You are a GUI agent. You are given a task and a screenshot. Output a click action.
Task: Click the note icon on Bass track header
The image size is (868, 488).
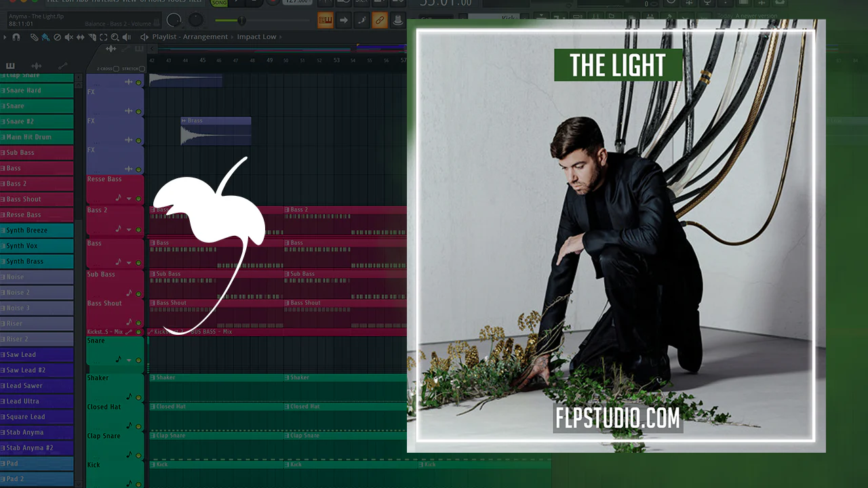(118, 261)
